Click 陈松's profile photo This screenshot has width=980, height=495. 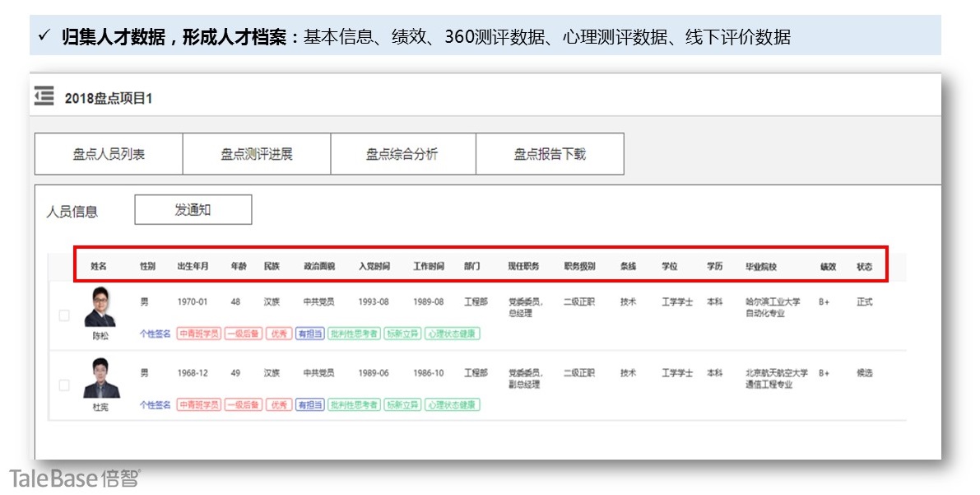click(100, 308)
